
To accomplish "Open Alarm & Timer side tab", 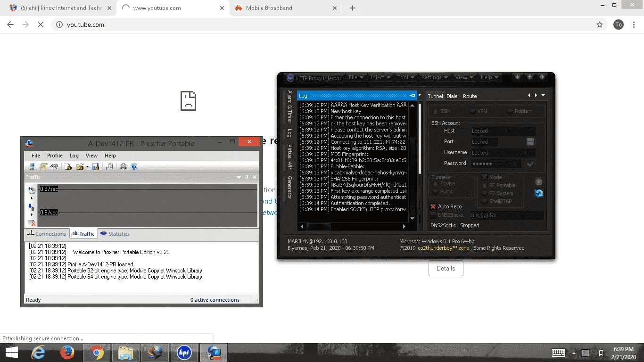I will 289,107.
